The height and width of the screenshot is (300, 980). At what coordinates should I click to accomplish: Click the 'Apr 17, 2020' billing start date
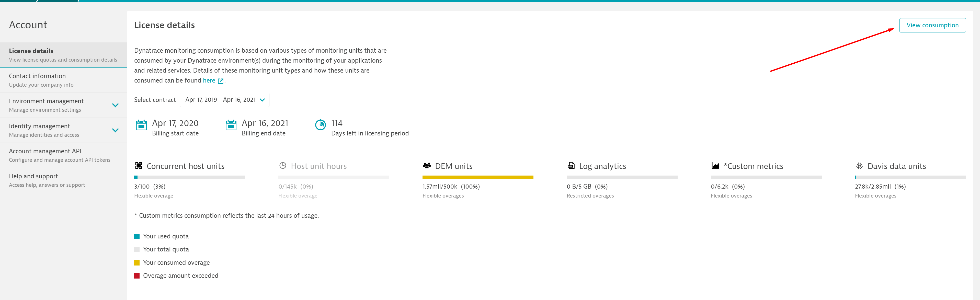(175, 123)
